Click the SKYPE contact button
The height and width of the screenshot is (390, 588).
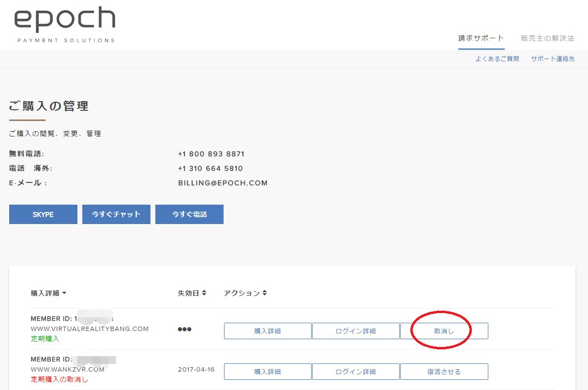point(43,214)
